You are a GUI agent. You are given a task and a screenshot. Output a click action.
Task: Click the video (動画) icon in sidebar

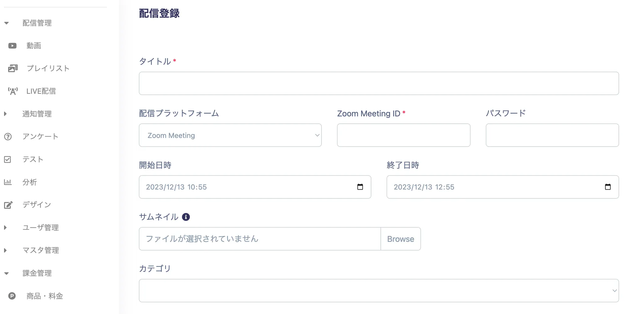coord(13,46)
